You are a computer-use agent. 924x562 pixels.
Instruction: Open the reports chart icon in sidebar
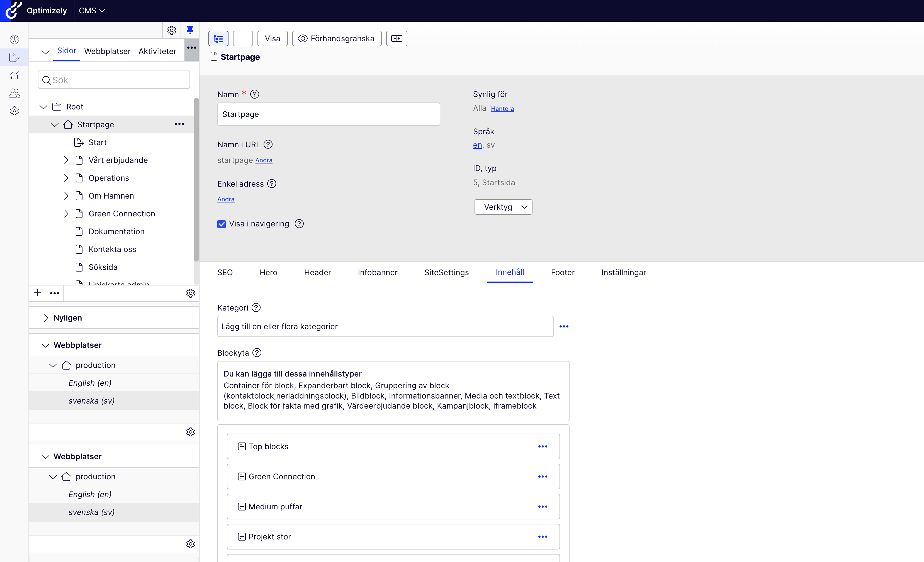pos(14,75)
